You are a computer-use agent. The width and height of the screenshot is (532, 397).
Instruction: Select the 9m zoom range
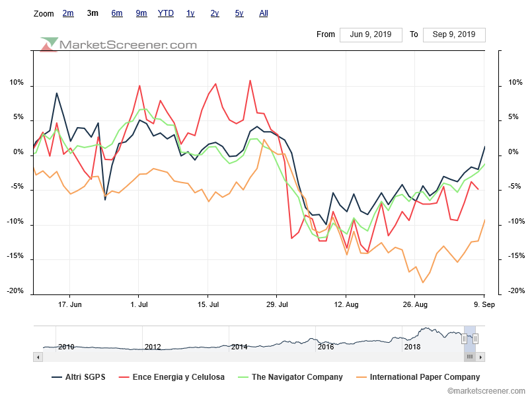(141, 13)
